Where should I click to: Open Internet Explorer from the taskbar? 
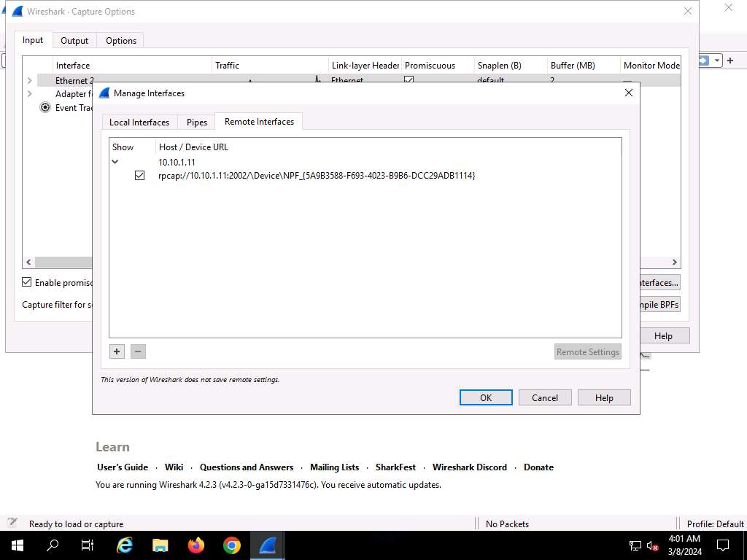pos(125,545)
